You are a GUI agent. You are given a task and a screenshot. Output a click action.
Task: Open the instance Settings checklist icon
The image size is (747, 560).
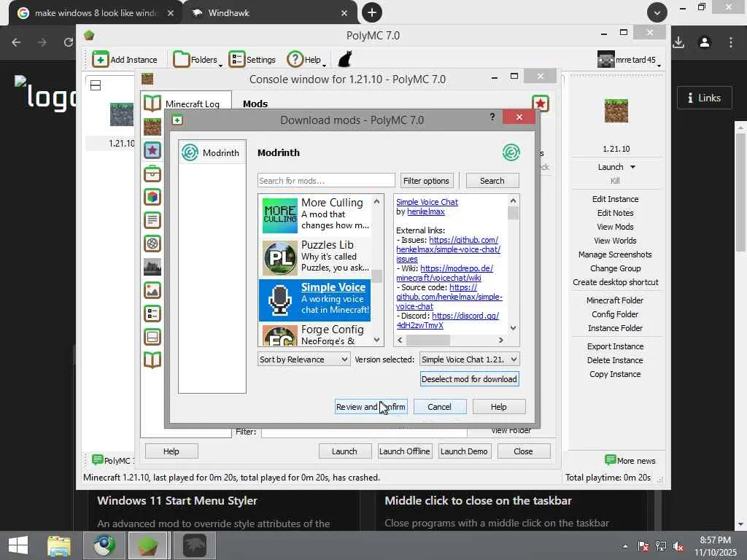152,314
